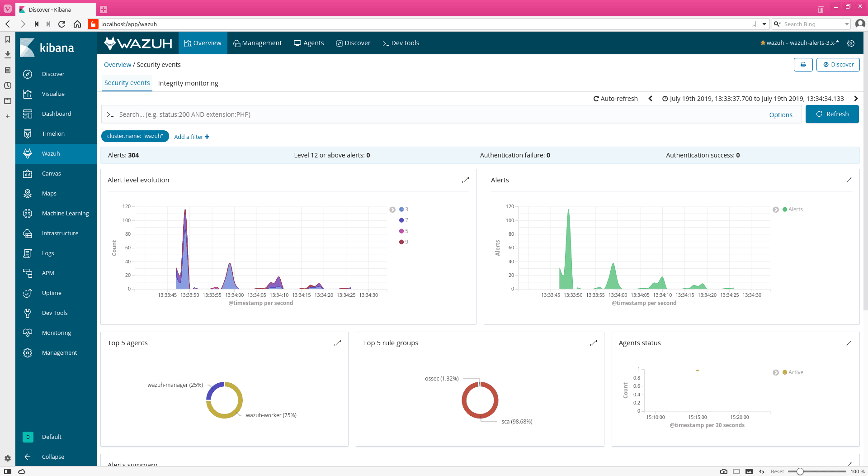Expand the Top 5 rule groups panel

tap(593, 343)
